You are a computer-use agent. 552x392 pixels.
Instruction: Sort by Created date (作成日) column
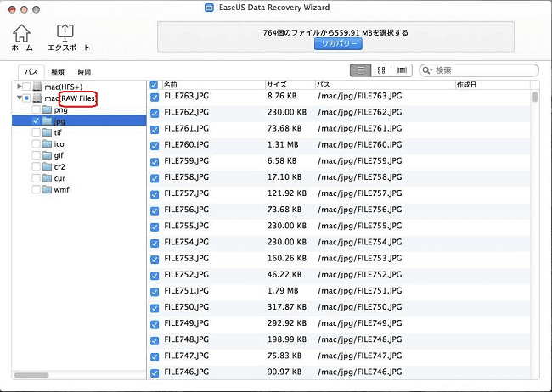[x=493, y=85]
